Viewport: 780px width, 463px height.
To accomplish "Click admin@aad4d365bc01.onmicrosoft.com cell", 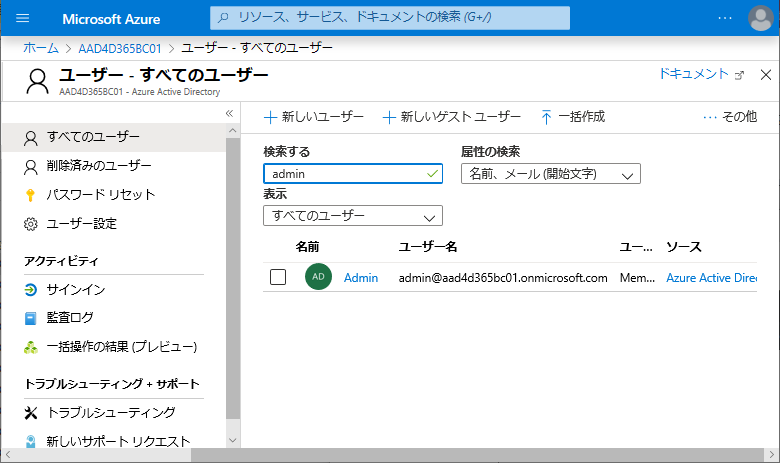I will [x=503, y=278].
